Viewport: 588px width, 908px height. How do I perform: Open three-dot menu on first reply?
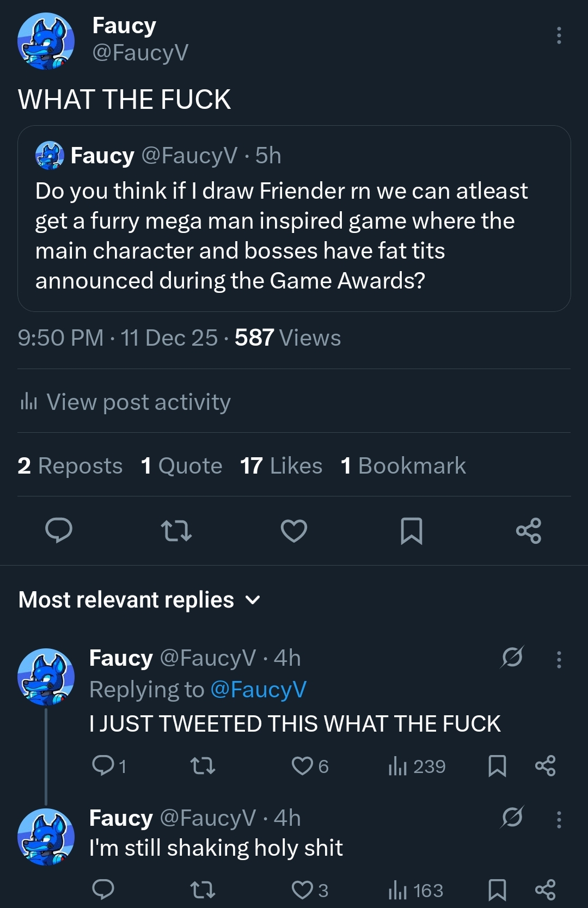pos(559,659)
